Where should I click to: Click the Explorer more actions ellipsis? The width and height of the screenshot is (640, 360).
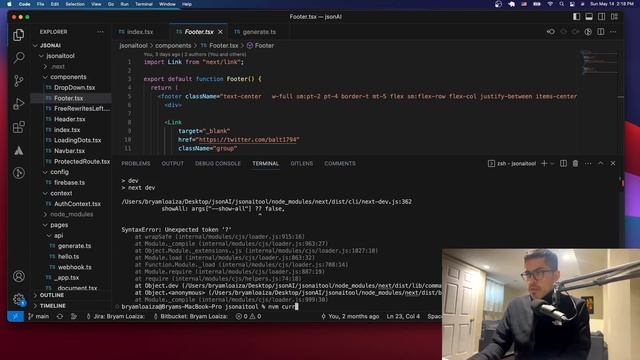pos(100,32)
